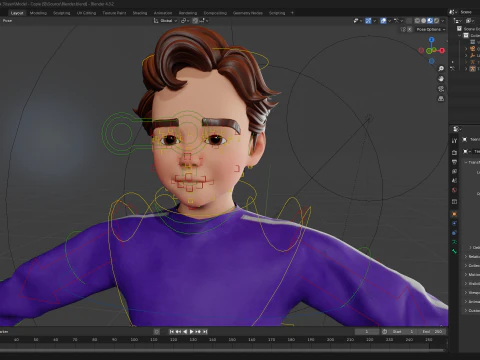
Task: Select rendered viewport shading
Action: 436,21
